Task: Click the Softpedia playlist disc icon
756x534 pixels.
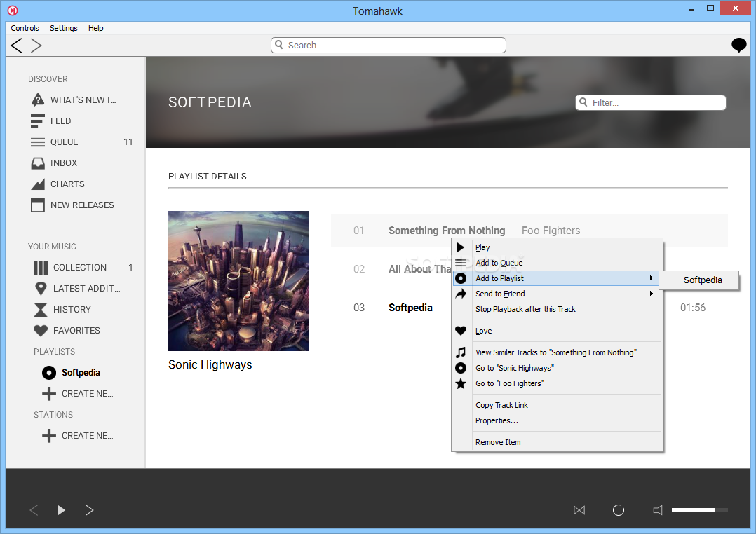Action: (48, 373)
